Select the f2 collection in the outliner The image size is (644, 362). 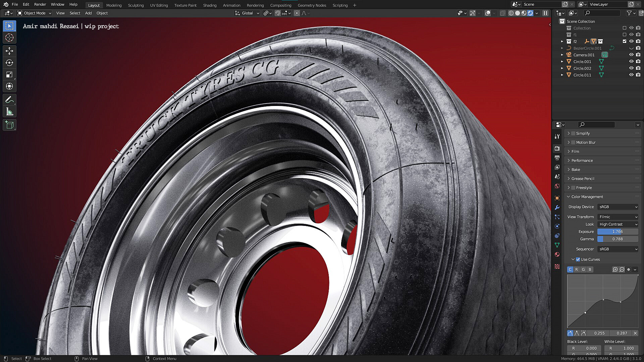click(576, 41)
